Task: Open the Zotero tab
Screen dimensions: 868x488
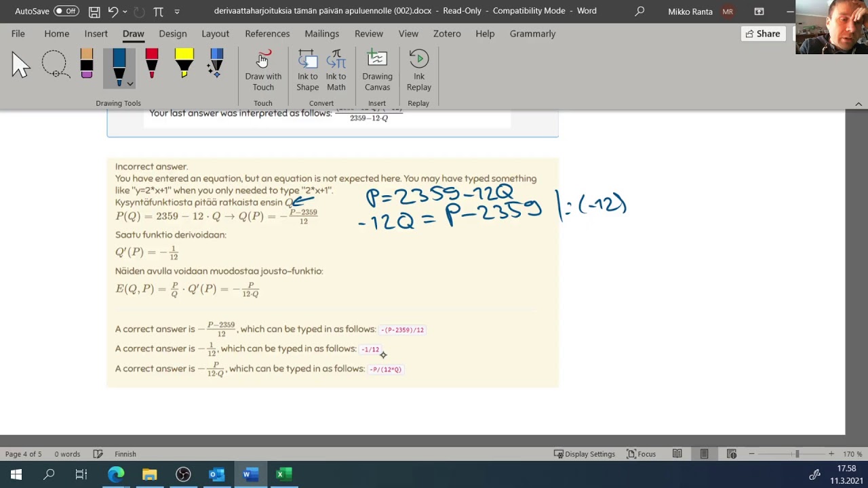Action: (x=447, y=33)
